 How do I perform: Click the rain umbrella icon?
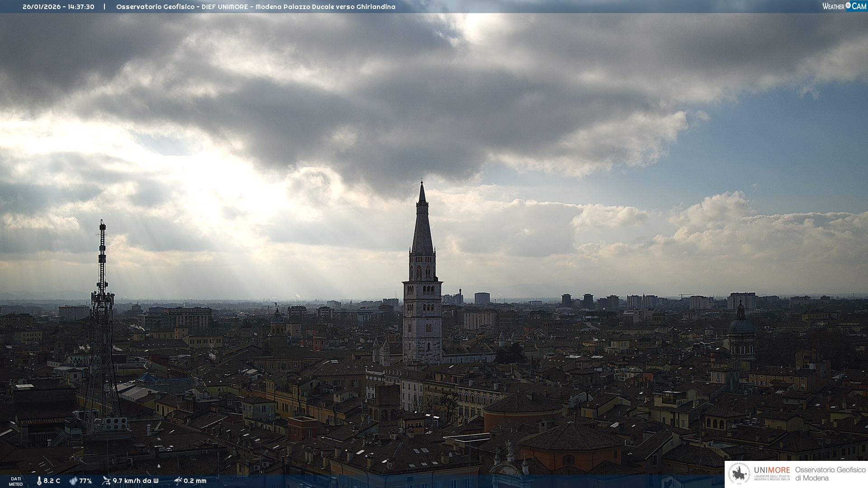point(178,481)
